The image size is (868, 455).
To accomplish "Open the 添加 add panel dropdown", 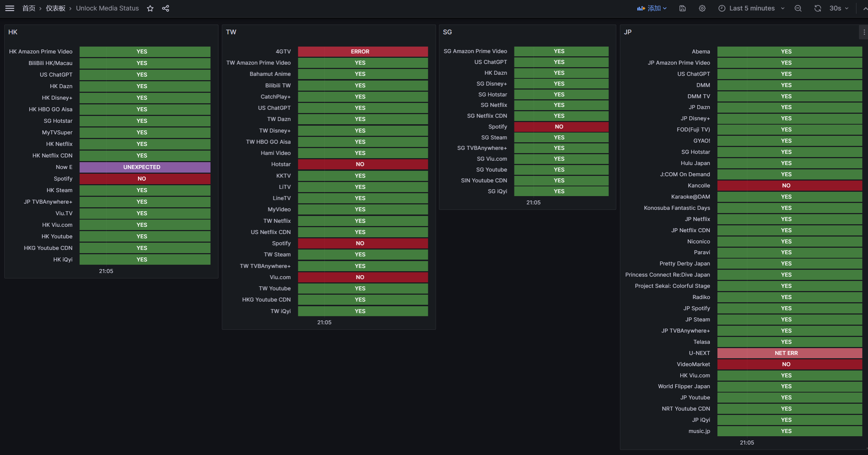I will tap(652, 8).
